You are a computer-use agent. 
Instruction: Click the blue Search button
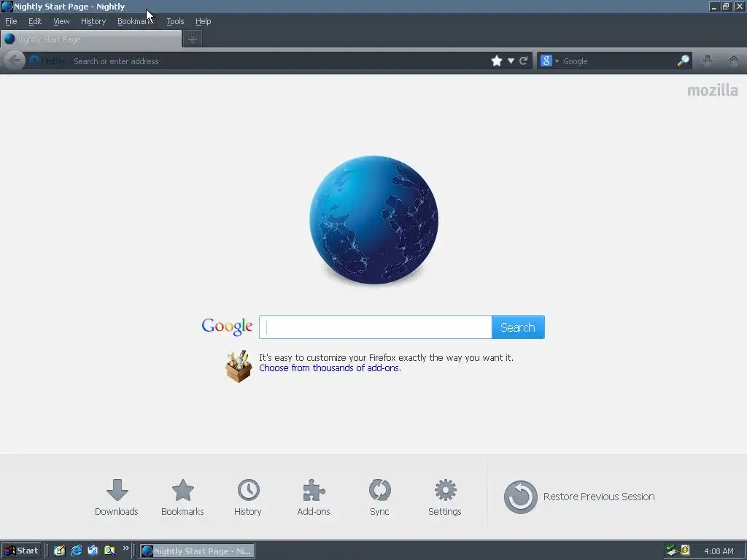click(x=518, y=327)
